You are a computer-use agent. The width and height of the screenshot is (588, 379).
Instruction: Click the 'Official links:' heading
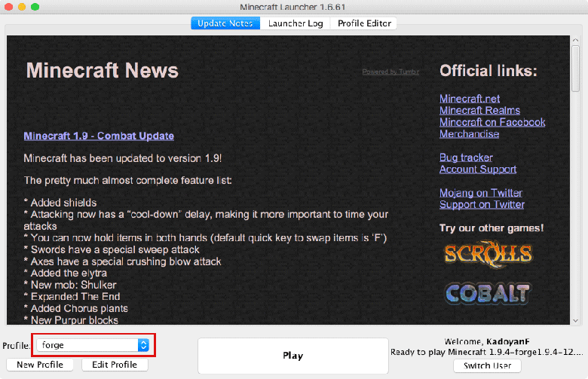[488, 71]
